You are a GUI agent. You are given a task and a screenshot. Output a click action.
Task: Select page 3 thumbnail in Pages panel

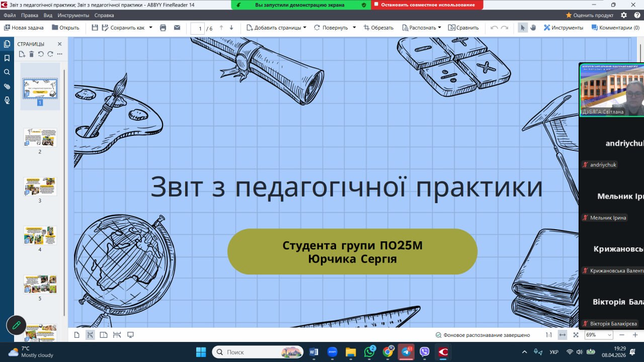tap(40, 186)
